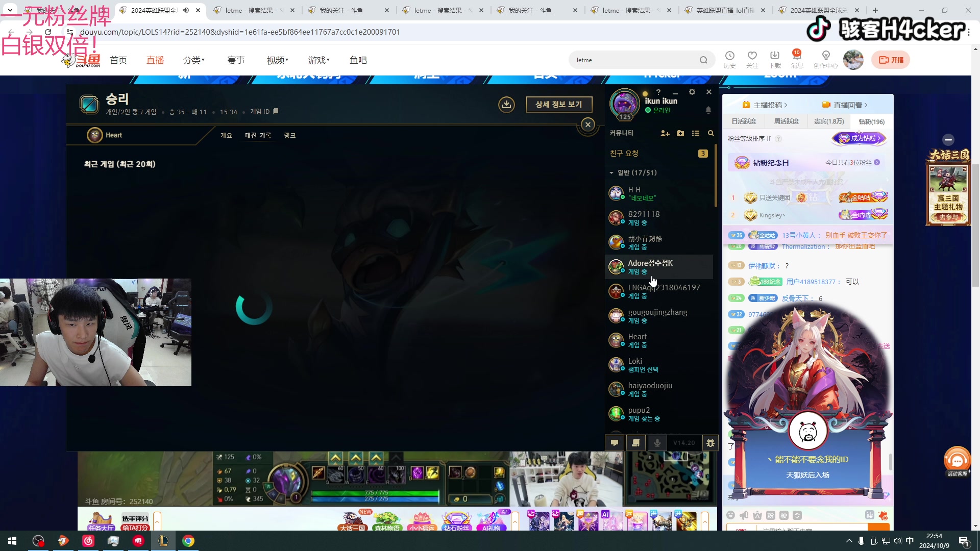Open the 直播 live menu item
Image resolution: width=980 pixels, height=551 pixels.
point(155,60)
